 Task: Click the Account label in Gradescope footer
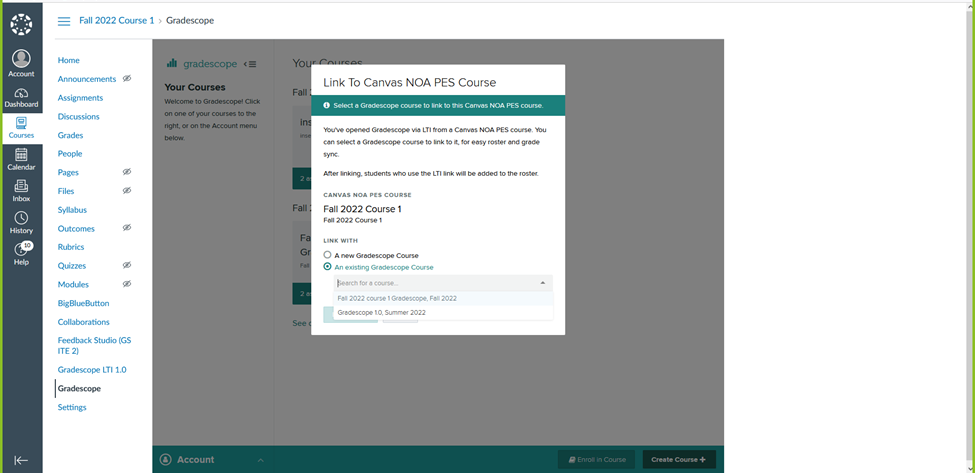pyautogui.click(x=195, y=460)
